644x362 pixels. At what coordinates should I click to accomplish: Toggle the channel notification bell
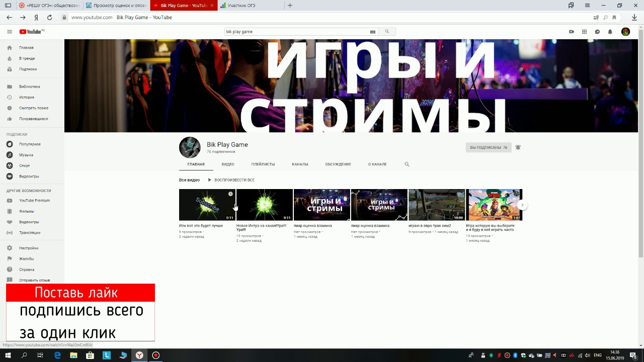pos(518,147)
